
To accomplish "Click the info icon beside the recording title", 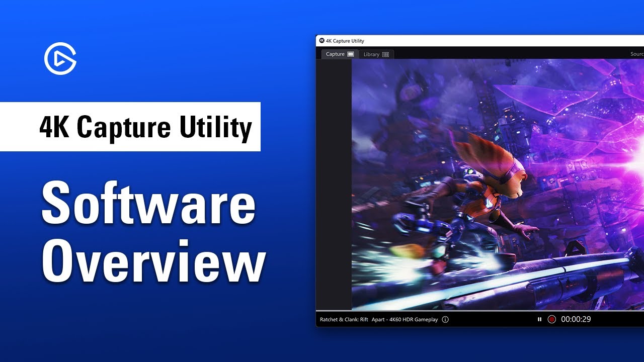I will tap(445, 319).
